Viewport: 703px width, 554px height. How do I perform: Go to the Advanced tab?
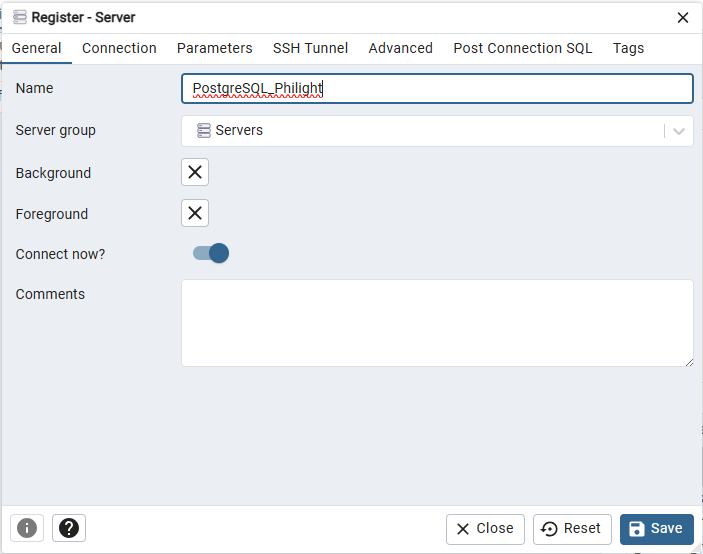coord(400,48)
